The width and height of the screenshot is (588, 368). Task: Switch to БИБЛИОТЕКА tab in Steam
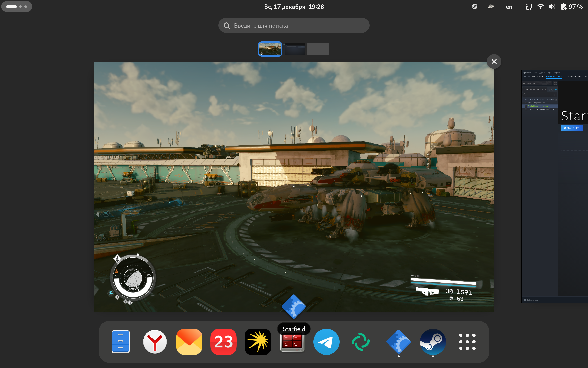[554, 77]
